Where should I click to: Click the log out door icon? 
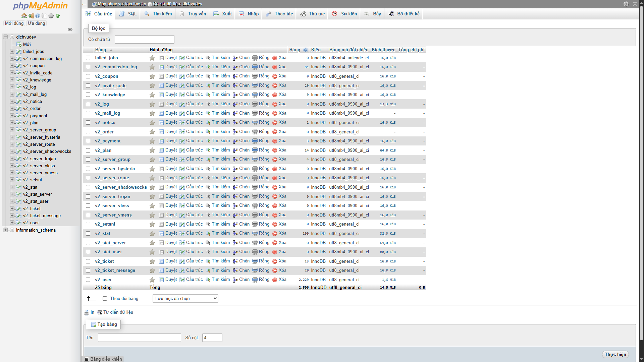[31, 16]
